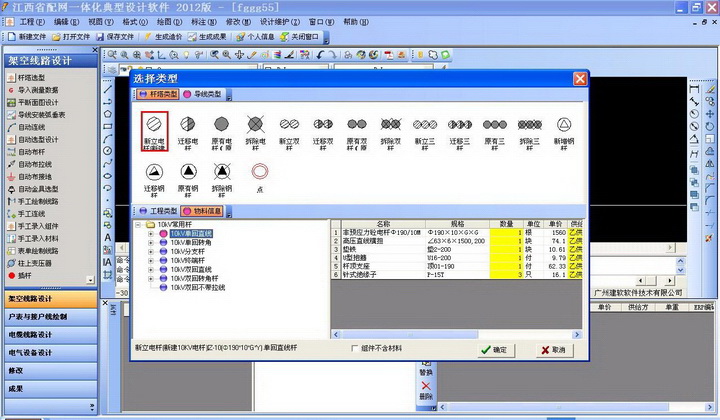The image size is (720, 420).
Task: Click 手工绘制线路 in the sidebar
Action: click(33, 202)
